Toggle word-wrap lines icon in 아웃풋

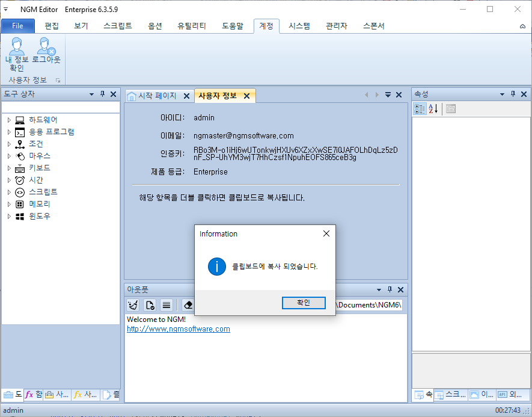coord(167,305)
